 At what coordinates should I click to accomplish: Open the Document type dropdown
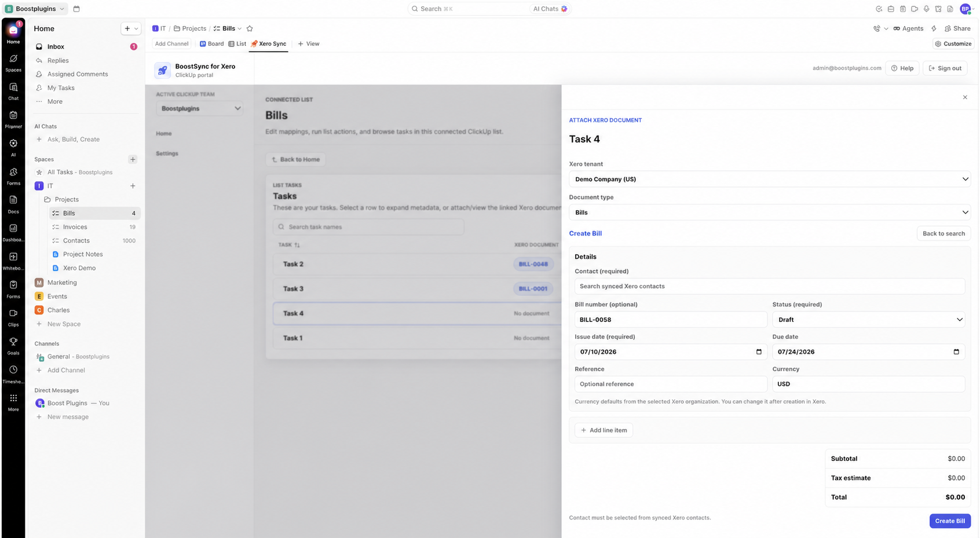[770, 213]
